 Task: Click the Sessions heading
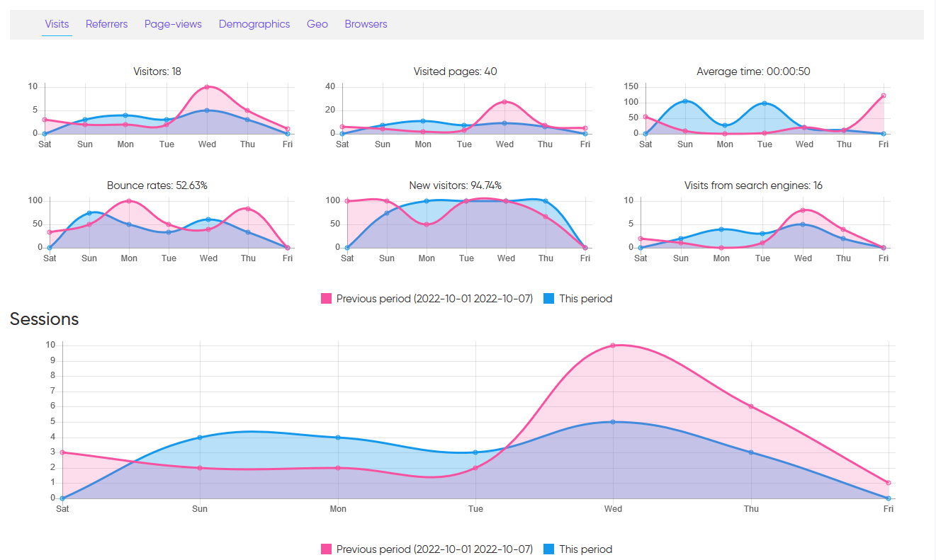point(44,319)
